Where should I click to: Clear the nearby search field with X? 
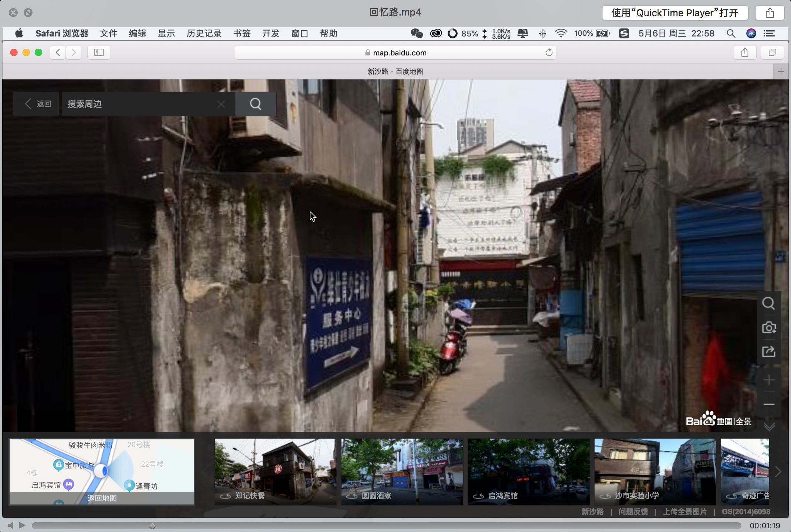click(221, 104)
